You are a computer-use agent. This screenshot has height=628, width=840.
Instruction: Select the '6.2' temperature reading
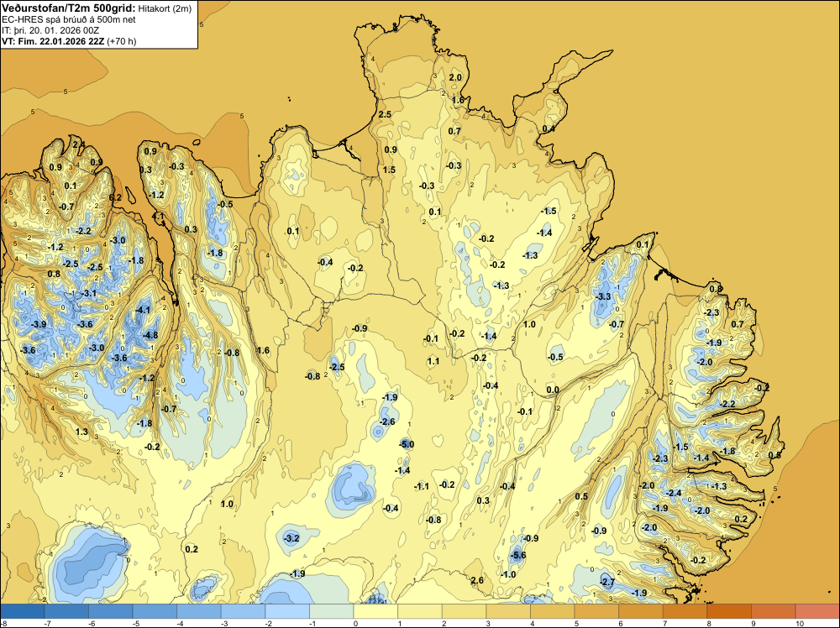point(115,197)
